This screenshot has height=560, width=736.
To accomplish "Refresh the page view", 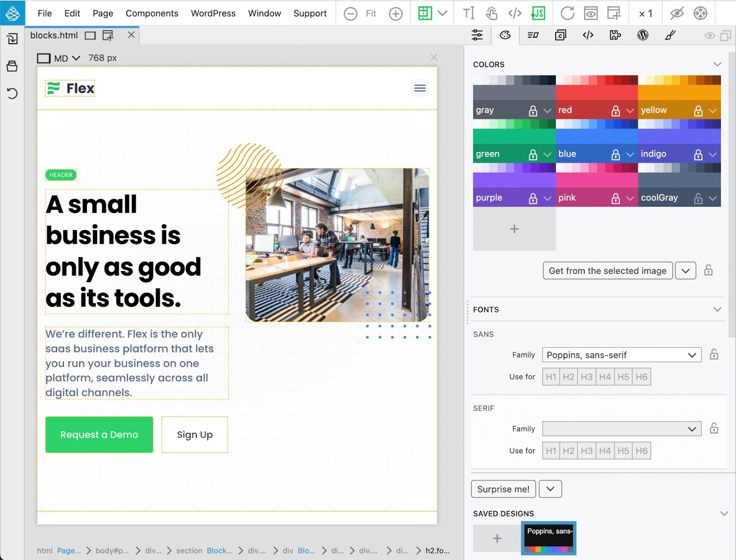I will click(567, 13).
